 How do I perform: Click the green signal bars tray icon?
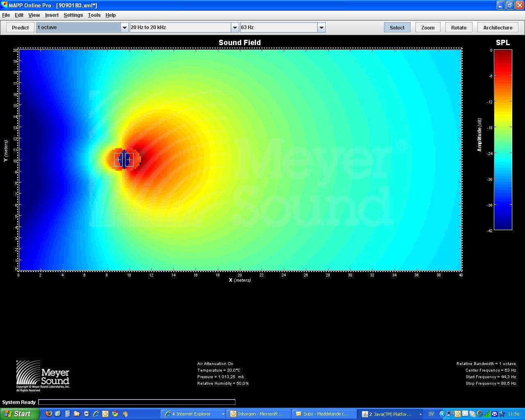tap(487, 414)
